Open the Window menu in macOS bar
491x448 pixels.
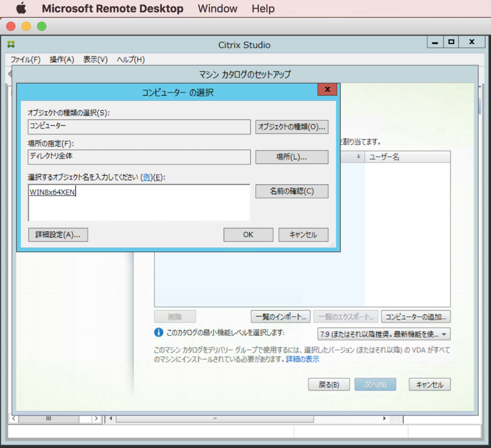[218, 9]
